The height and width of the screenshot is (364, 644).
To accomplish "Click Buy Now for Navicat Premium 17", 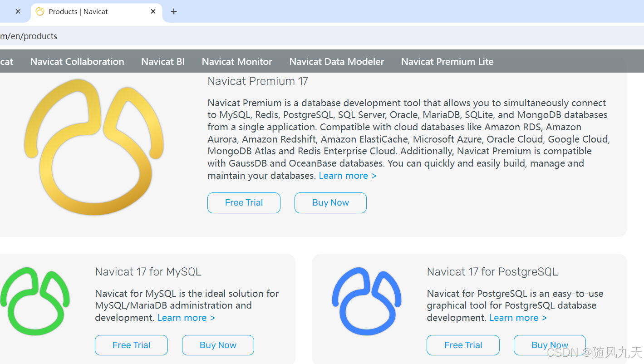I will [x=330, y=203].
